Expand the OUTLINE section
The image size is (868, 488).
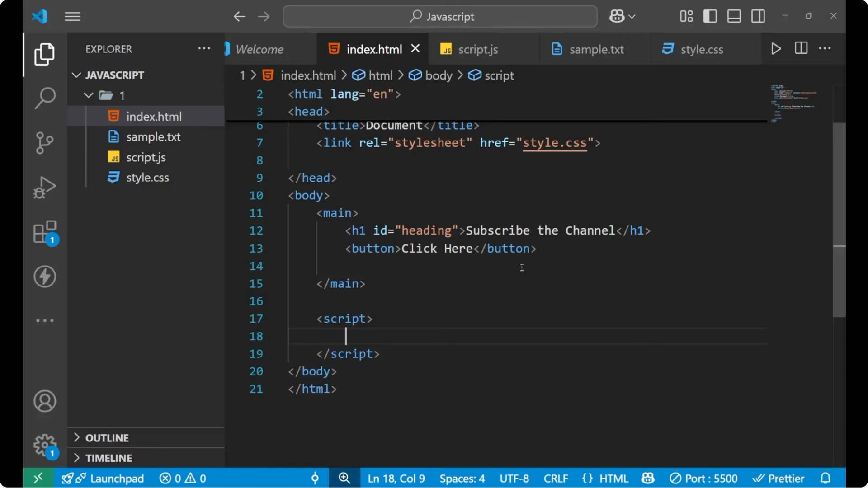point(108,437)
